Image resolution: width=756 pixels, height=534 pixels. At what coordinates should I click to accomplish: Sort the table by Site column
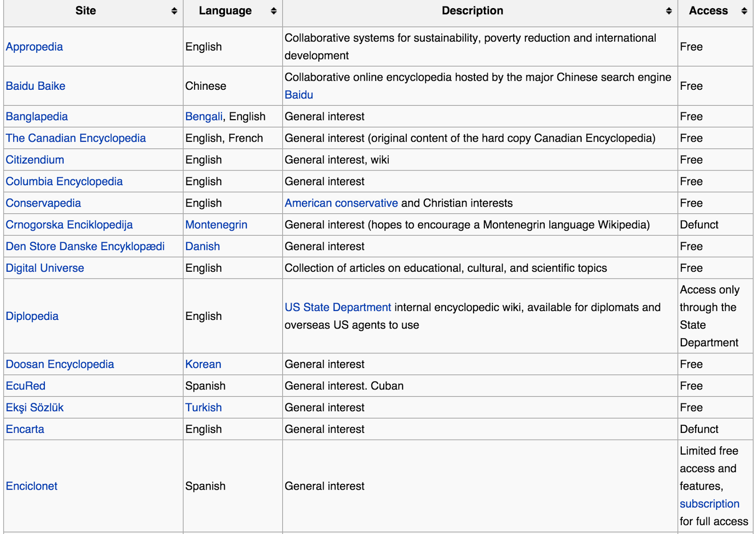[173, 10]
